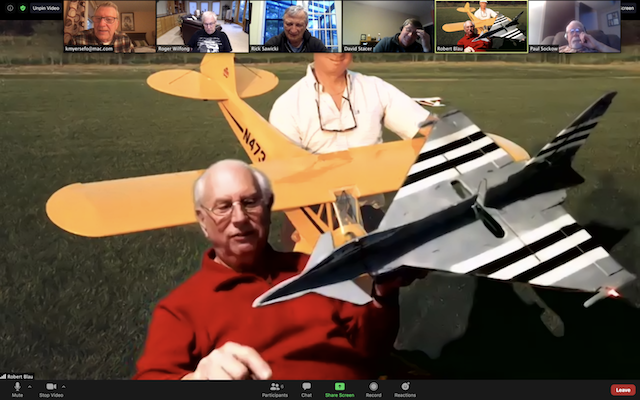
Task: Click the Unpin Video button
Action: coord(46,8)
